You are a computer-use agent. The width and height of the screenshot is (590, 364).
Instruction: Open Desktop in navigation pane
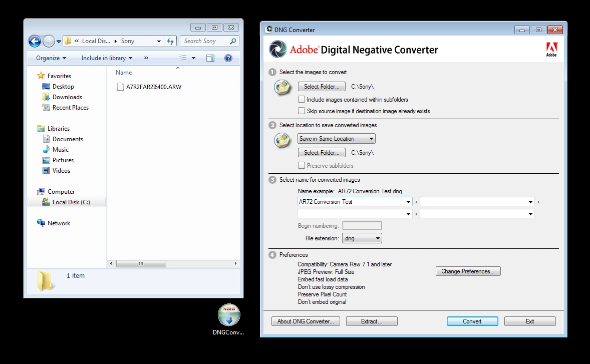click(63, 87)
